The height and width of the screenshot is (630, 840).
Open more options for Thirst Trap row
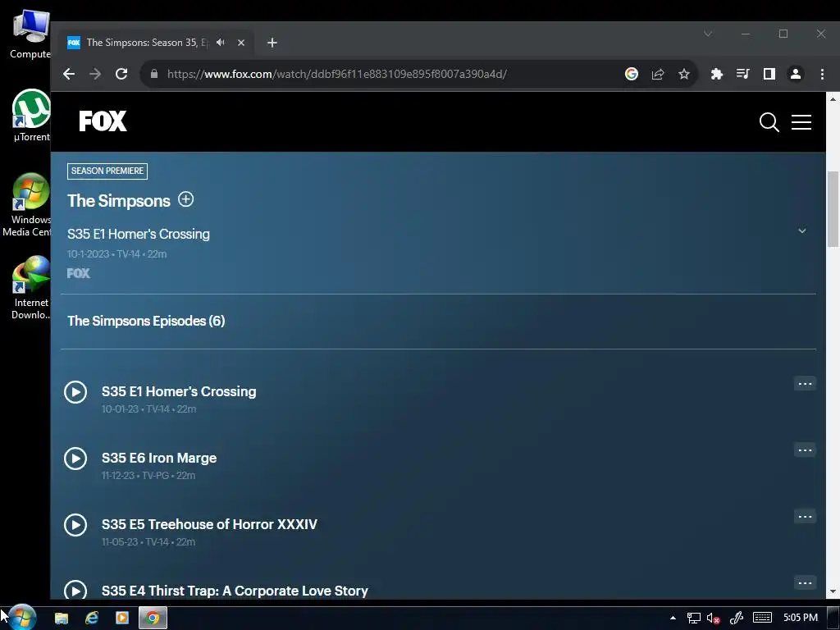[x=805, y=583]
